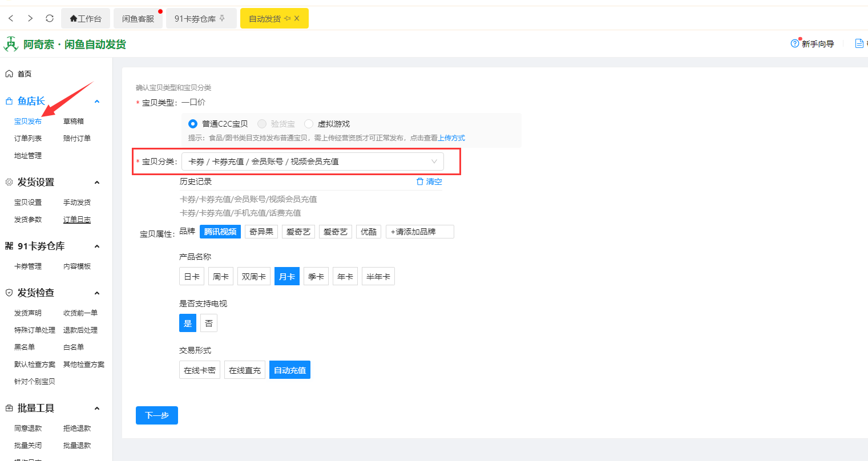
Task: Open 黑名单 in sidebar
Action: [25, 347]
